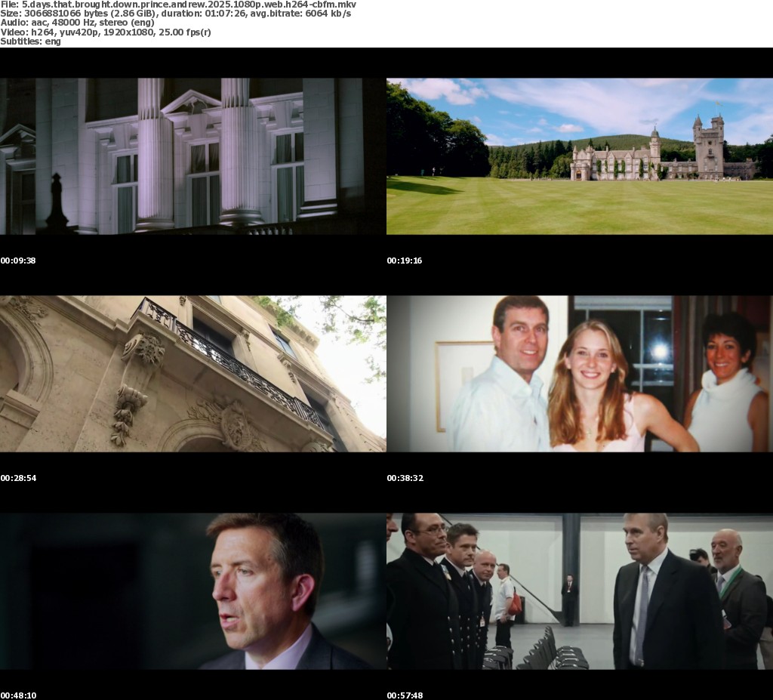The width and height of the screenshot is (773, 700).
Task: Jump to the 00:38:32 timestamp
Action: [x=405, y=478]
